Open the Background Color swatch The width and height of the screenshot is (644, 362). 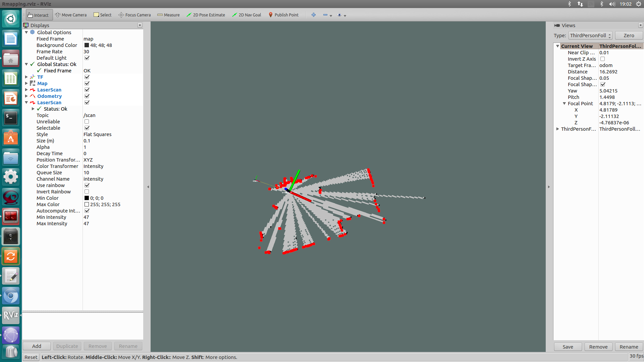(x=86, y=45)
